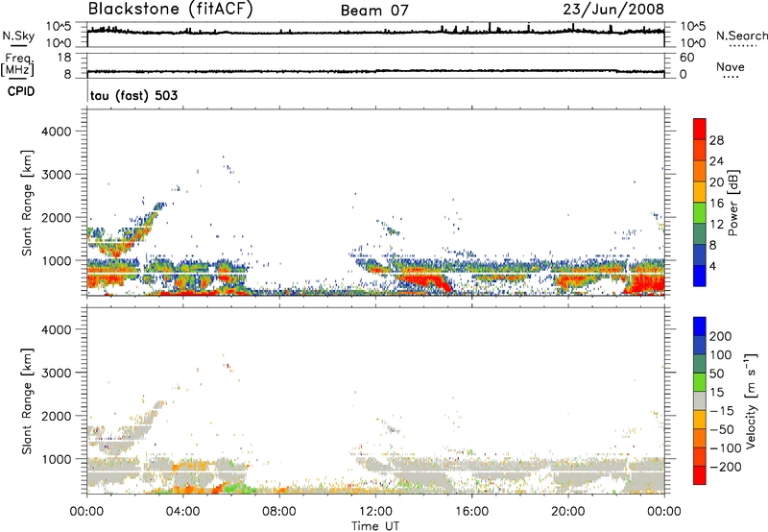The image size is (768, 532).
Task: Click the '28' tick on the power color bar
Action: (716, 140)
